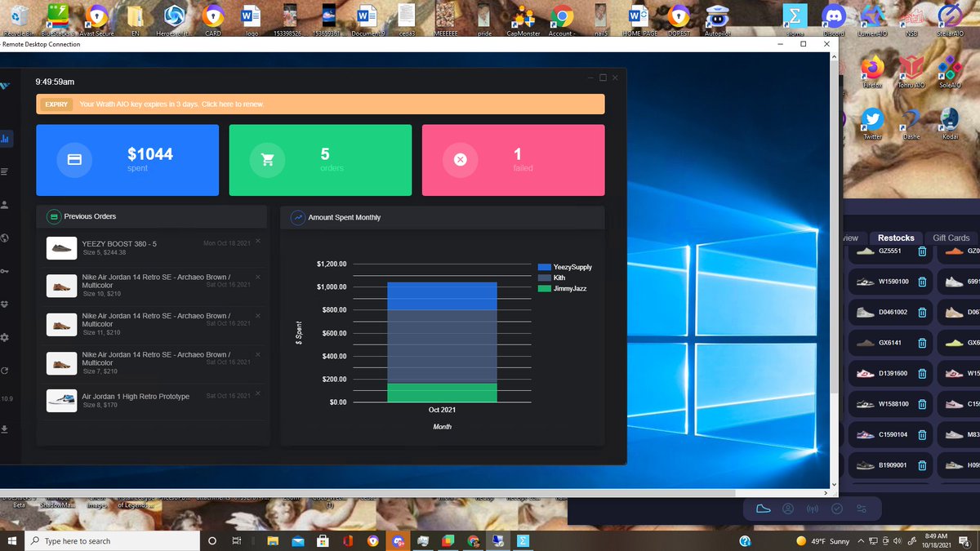Viewport: 980px width, 551px height.
Task: Click the download icon in Wrath sidebar
Action: pos(5,429)
